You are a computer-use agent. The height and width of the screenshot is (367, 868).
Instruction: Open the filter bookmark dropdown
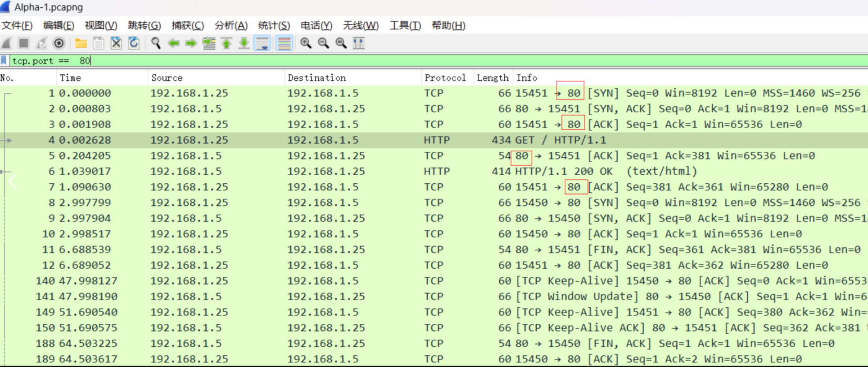pos(4,60)
